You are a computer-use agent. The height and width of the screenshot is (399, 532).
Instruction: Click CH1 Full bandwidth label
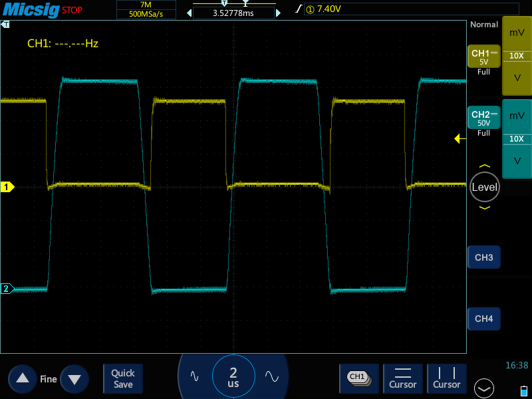(x=484, y=72)
